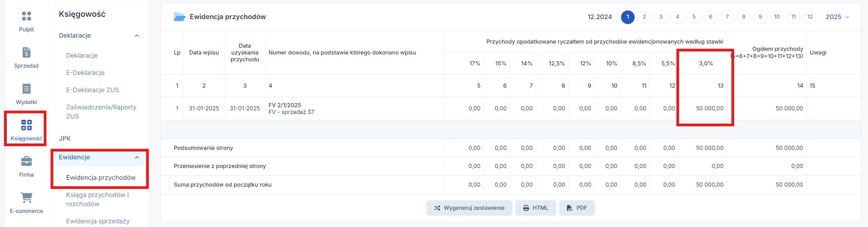Export the report via HTML button

pyautogui.click(x=535, y=208)
